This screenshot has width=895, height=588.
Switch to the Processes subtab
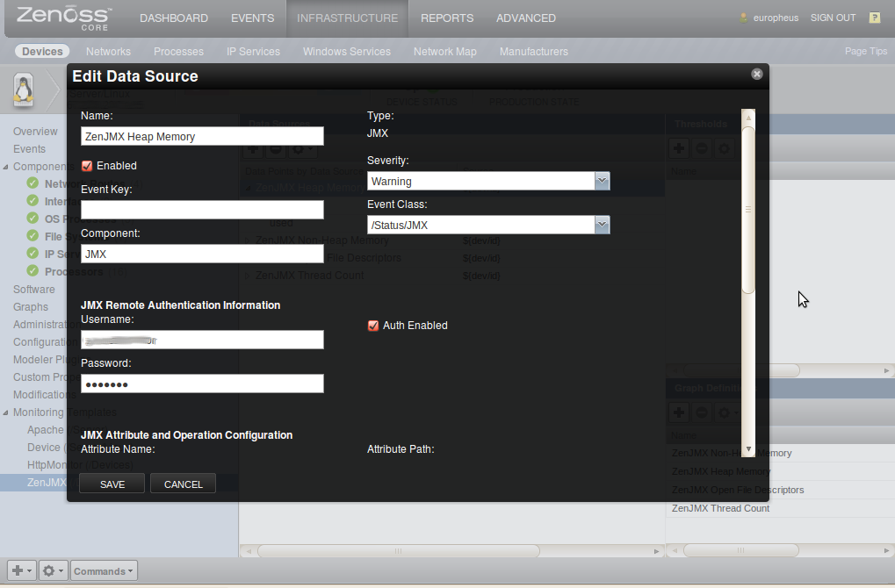coord(178,51)
